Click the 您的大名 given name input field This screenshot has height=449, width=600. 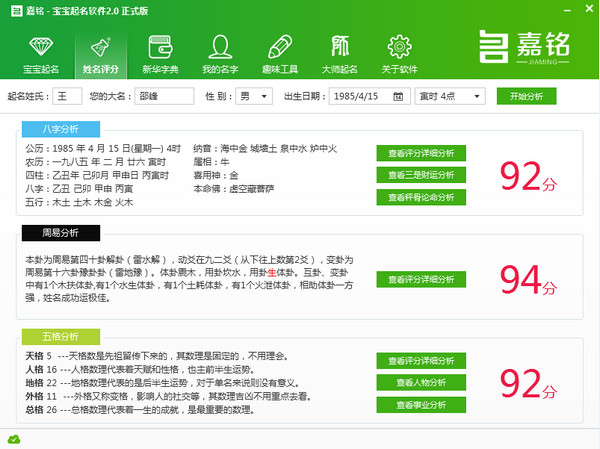tap(165, 97)
